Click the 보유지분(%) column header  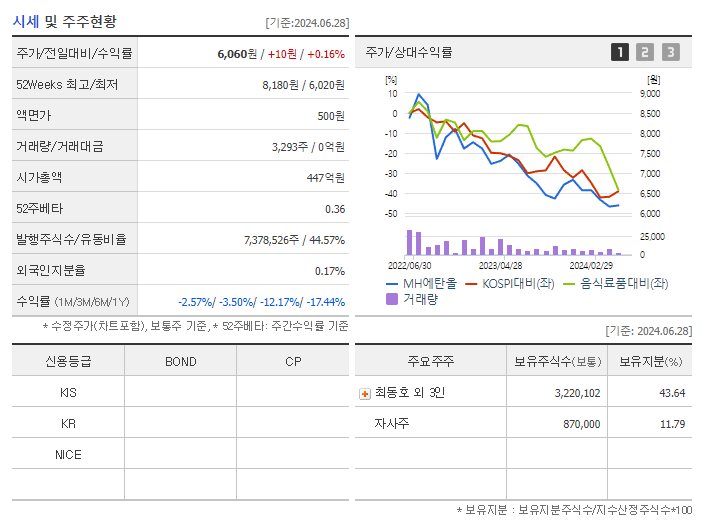coord(651,362)
